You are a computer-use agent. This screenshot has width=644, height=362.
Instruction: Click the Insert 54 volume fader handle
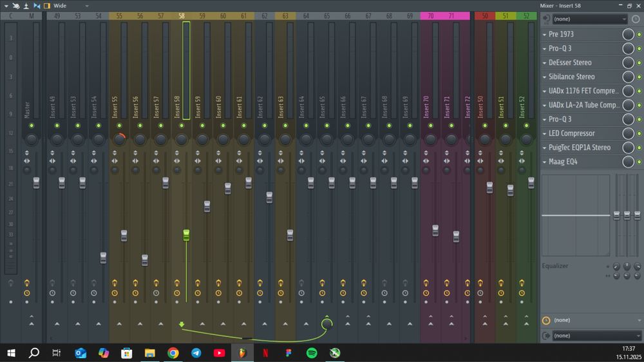[103, 258]
